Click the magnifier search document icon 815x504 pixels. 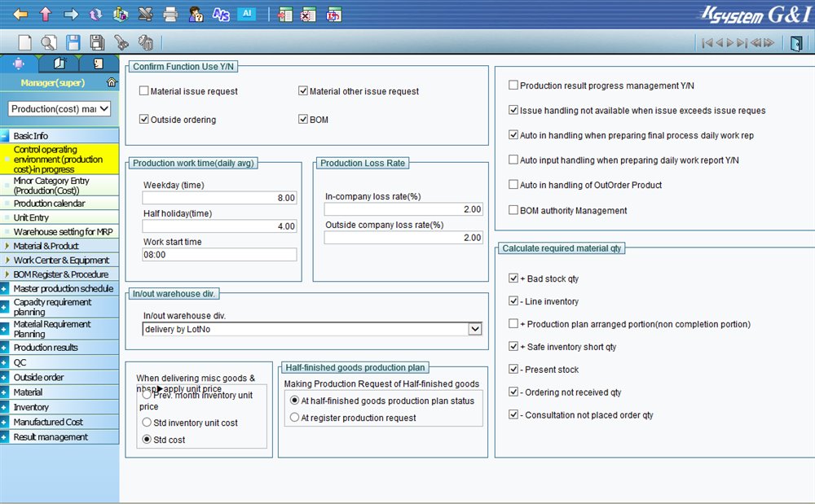[49, 42]
